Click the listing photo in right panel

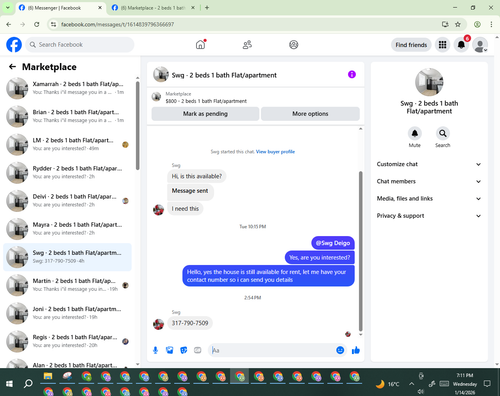tap(429, 82)
